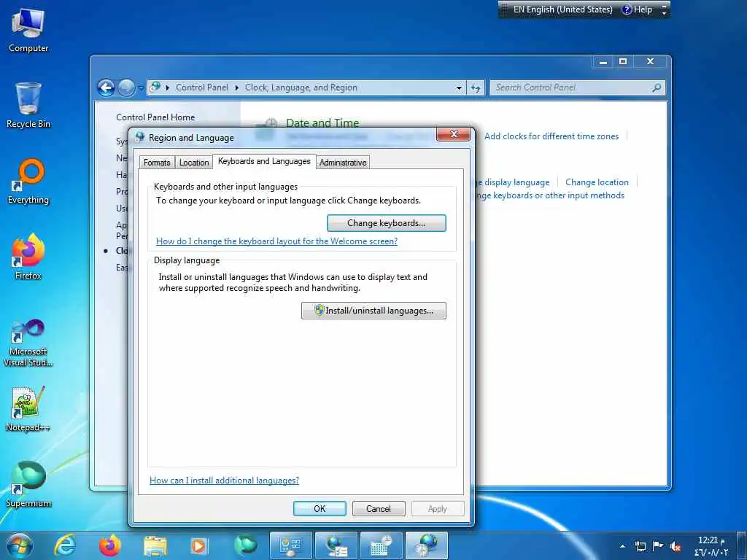Close the Region and Language dialog
This screenshot has width=747, height=560.
453,134
